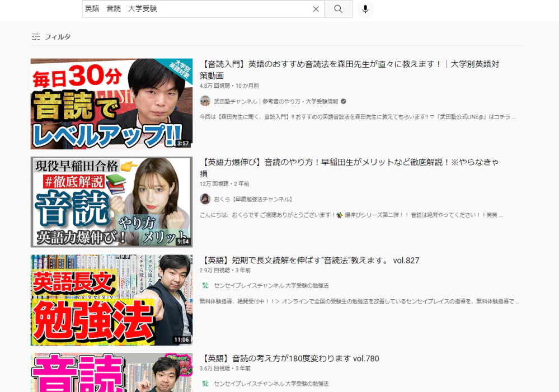The height and width of the screenshot is (392, 559).
Task: Click the search magnifying glass icon
Action: click(x=339, y=9)
